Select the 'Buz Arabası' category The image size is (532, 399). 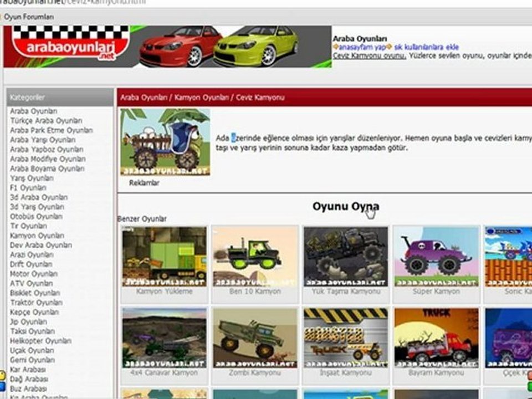click(28, 388)
